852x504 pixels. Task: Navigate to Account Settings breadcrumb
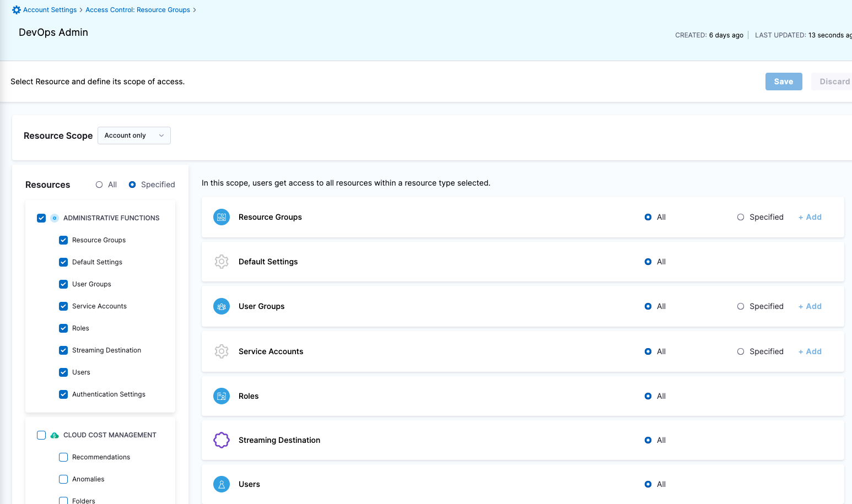[49, 9]
